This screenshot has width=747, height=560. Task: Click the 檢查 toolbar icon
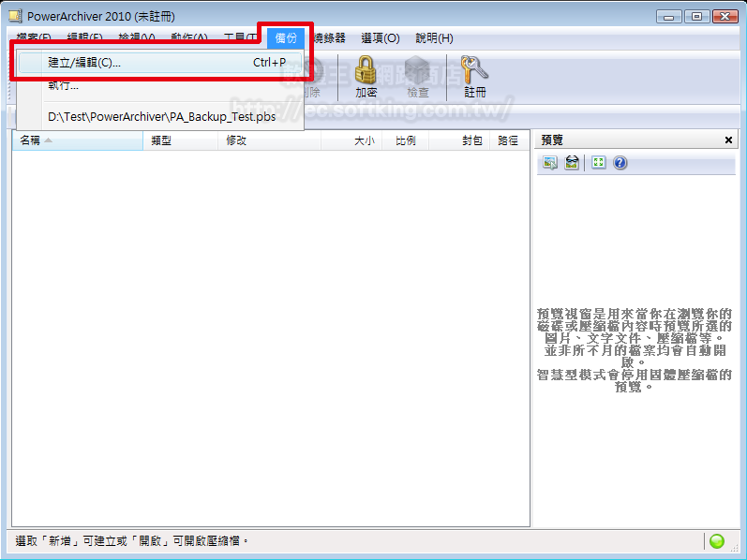pyautogui.click(x=418, y=75)
